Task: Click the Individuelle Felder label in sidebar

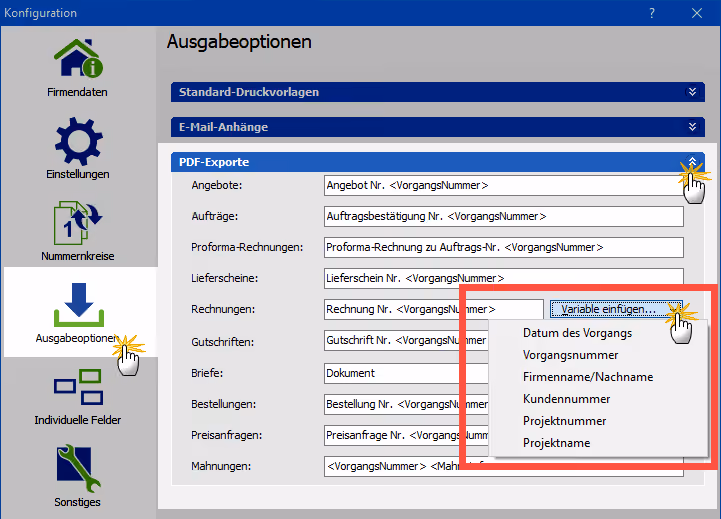Action: (x=78, y=420)
